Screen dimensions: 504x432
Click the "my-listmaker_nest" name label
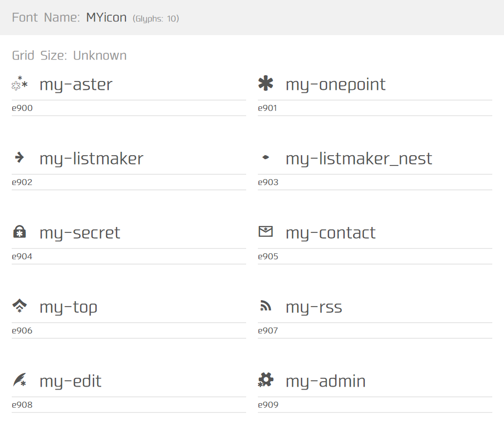tap(358, 159)
